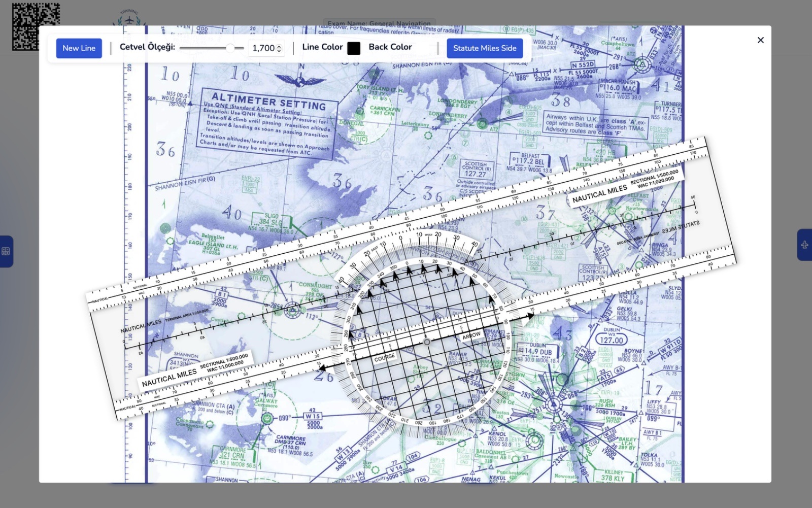Click the stepper arrows beside 1,700
The image size is (812, 508).
279,48
